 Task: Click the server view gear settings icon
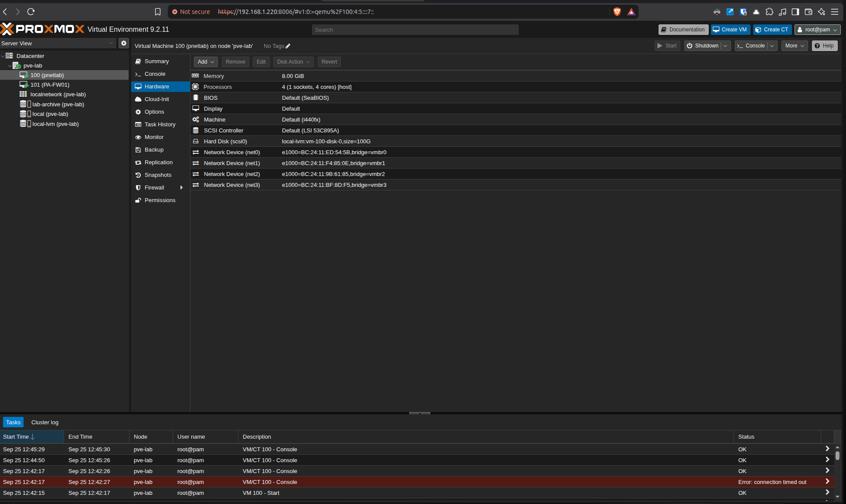click(124, 43)
